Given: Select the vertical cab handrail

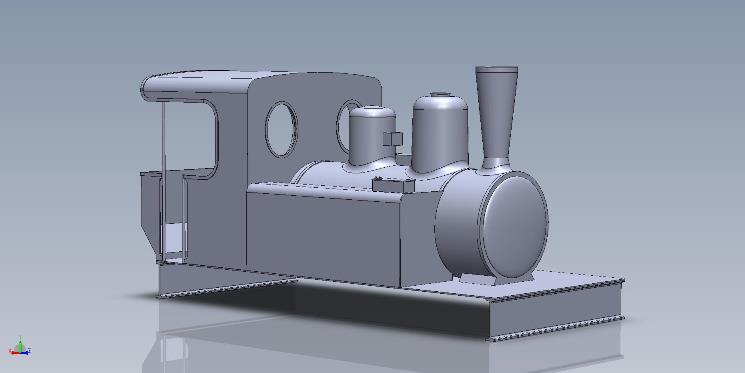Looking at the screenshot, I should (x=163, y=182).
